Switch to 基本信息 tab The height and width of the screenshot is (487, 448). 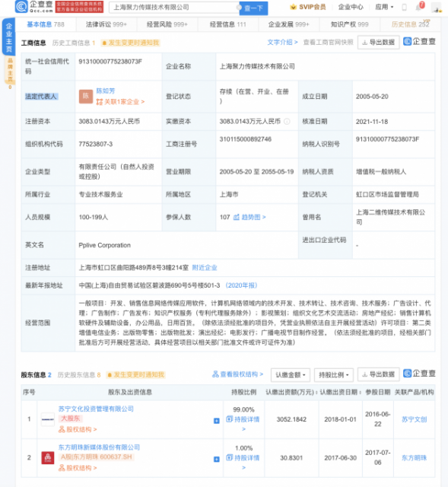tap(46, 24)
